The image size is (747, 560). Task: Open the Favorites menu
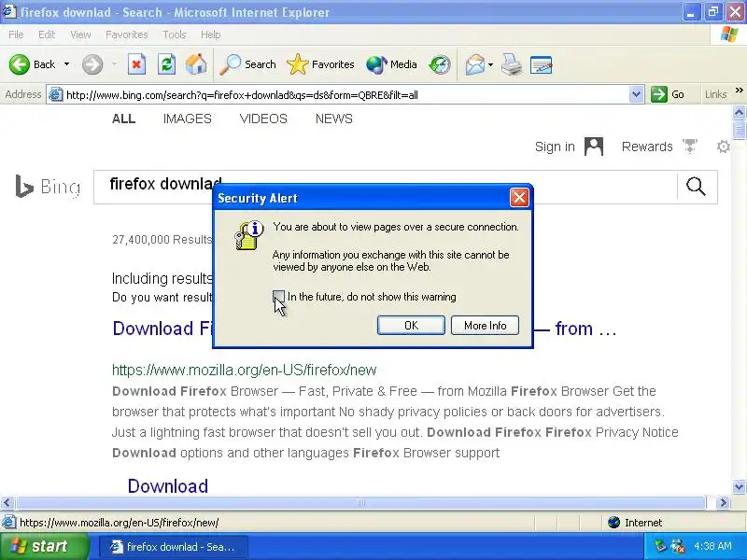coord(127,35)
